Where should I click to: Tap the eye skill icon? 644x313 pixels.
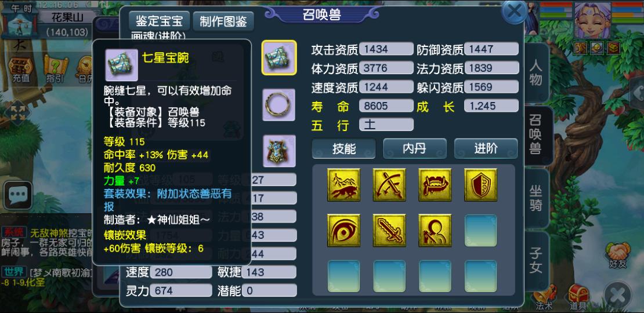[x=344, y=231]
